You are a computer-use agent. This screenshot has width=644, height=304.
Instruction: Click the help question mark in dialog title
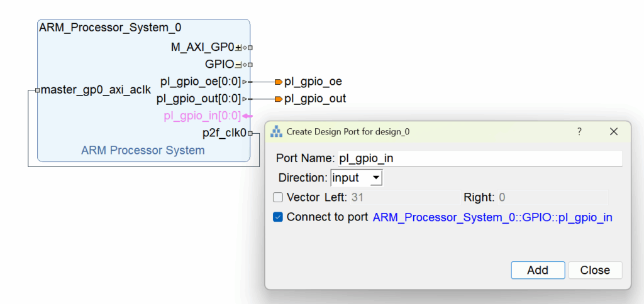[579, 132]
